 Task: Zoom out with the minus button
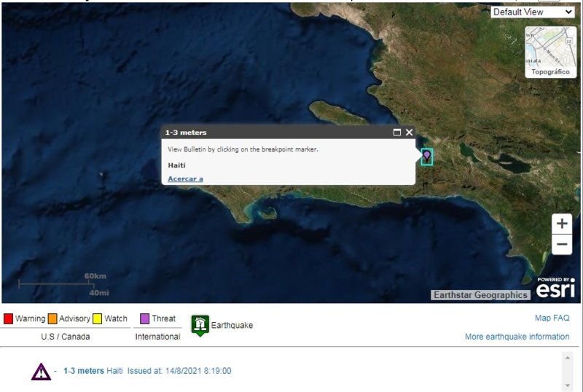[561, 245]
